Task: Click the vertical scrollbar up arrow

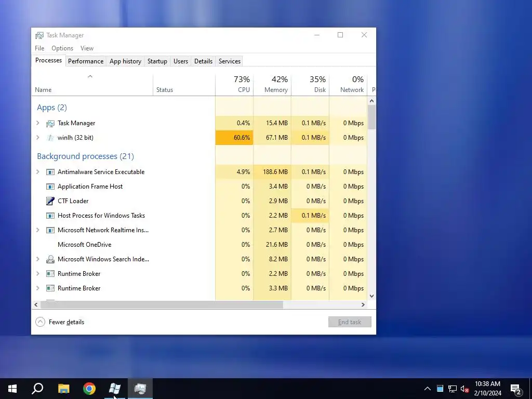Action: (x=371, y=101)
